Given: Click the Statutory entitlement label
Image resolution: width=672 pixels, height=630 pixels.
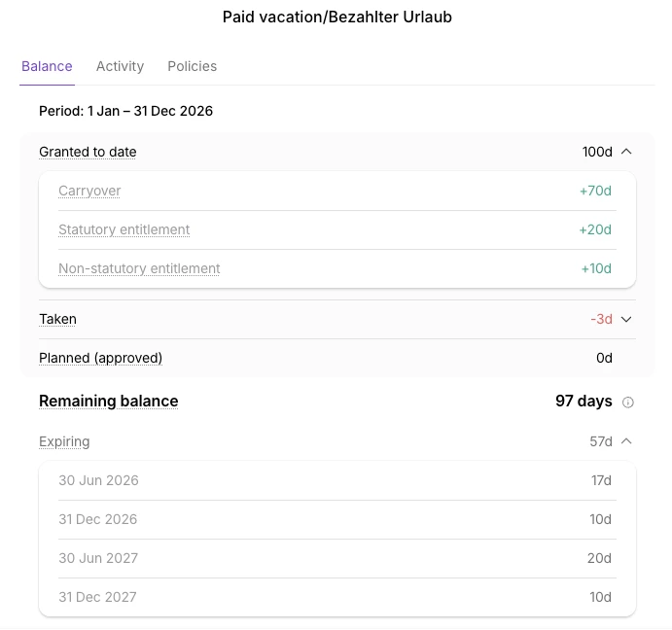Looking at the screenshot, I should 124,229.
